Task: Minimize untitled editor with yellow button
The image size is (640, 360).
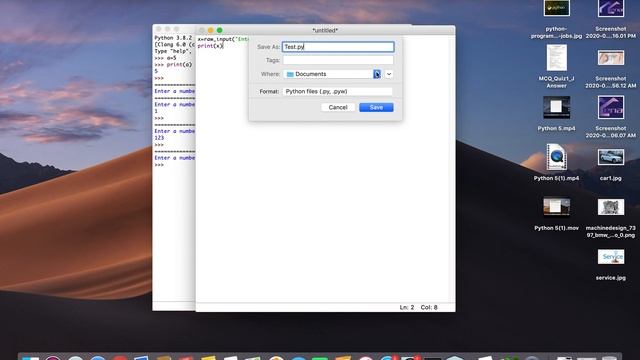Action: (211, 30)
